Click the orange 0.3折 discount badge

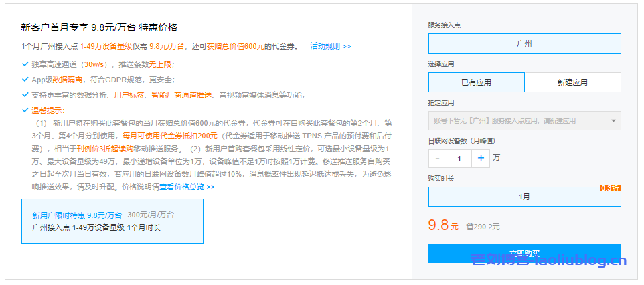pos(611,188)
